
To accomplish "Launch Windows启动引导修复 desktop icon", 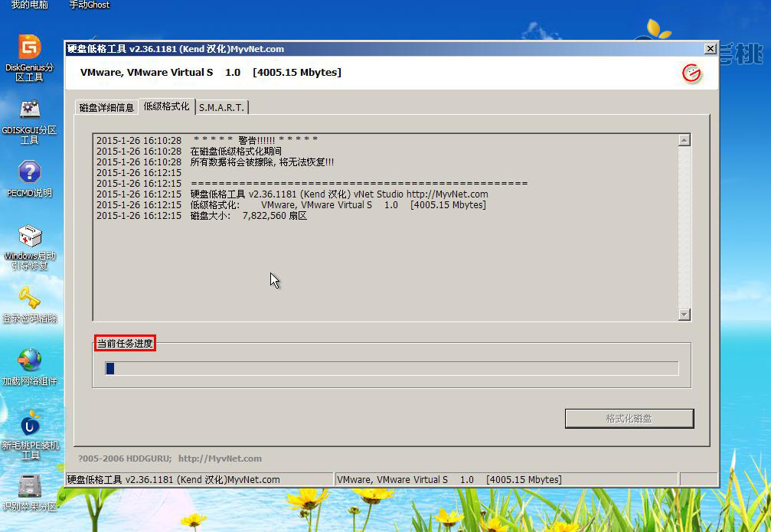I will click(30, 247).
